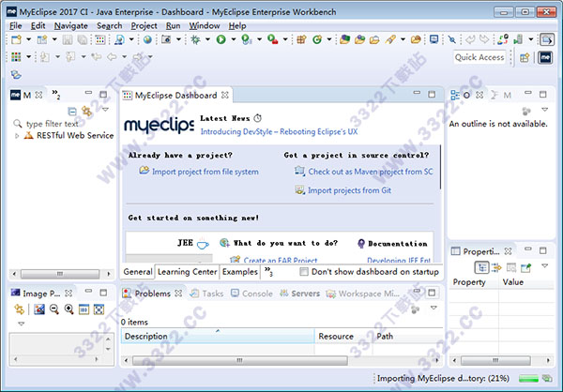Click the screenshot camera toolbar icon
563x392 pixels.
166,39
